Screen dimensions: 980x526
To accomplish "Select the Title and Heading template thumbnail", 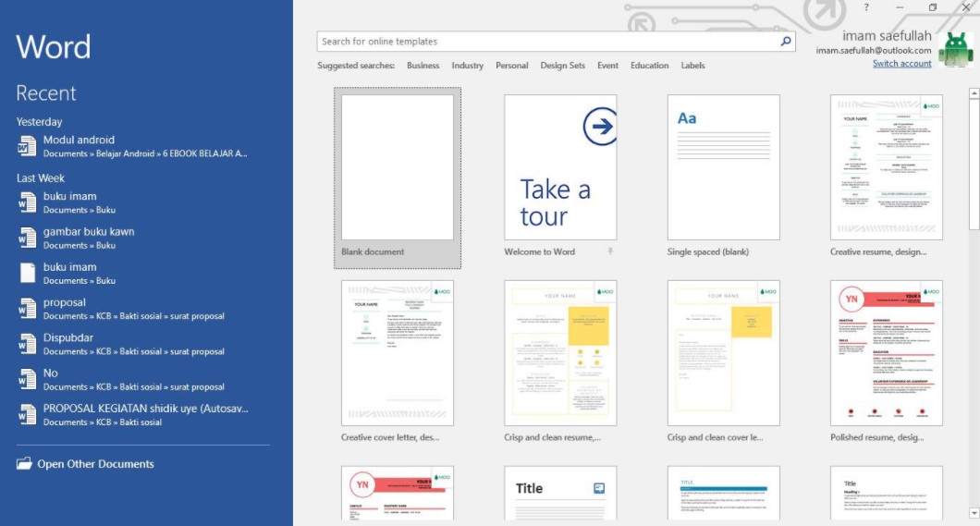I will pos(887,493).
